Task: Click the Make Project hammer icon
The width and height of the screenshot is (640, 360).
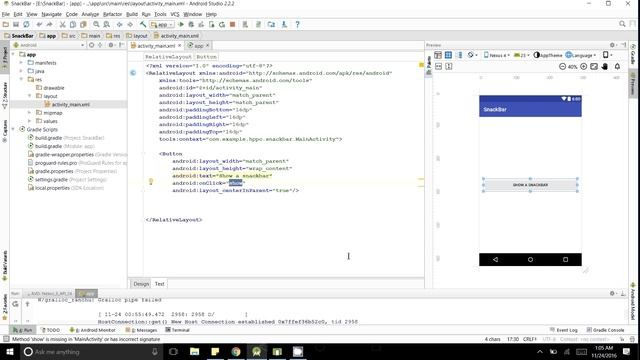Action: click(x=143, y=24)
